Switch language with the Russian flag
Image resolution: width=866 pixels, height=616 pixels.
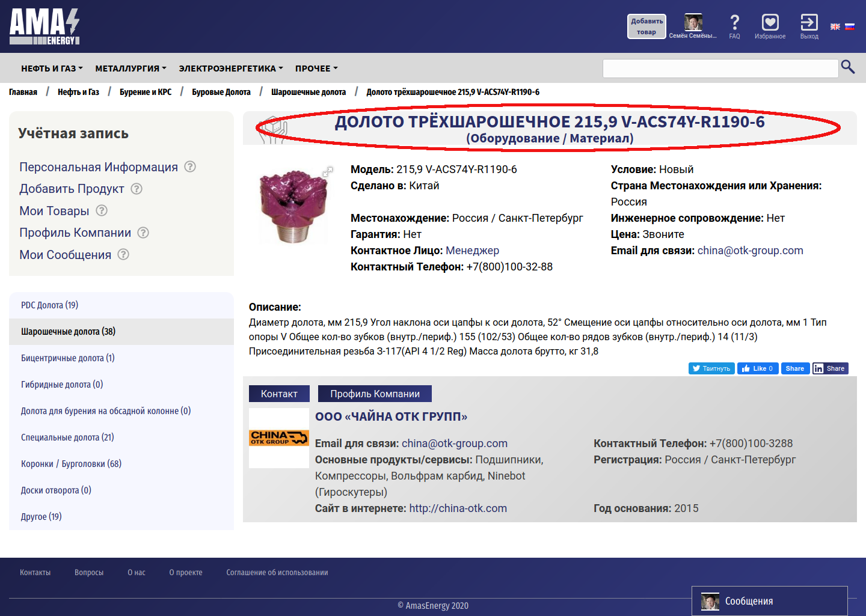[x=850, y=26]
